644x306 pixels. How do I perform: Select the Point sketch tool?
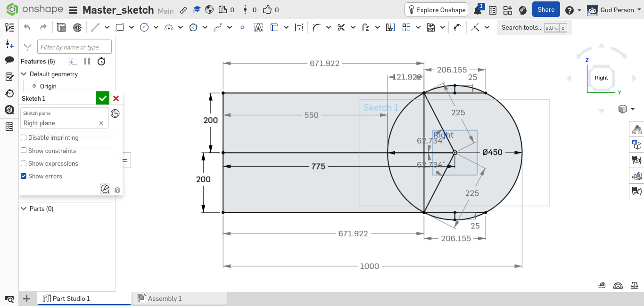pyautogui.click(x=242, y=27)
